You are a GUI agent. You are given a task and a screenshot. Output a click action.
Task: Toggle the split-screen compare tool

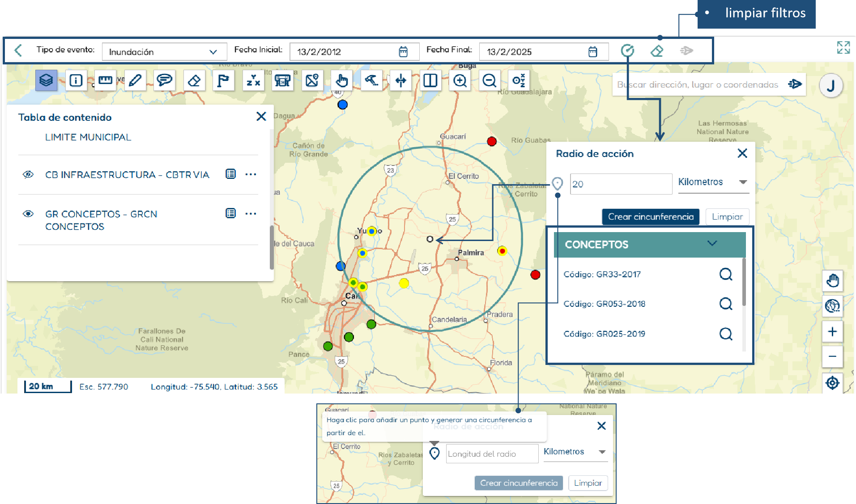(430, 80)
